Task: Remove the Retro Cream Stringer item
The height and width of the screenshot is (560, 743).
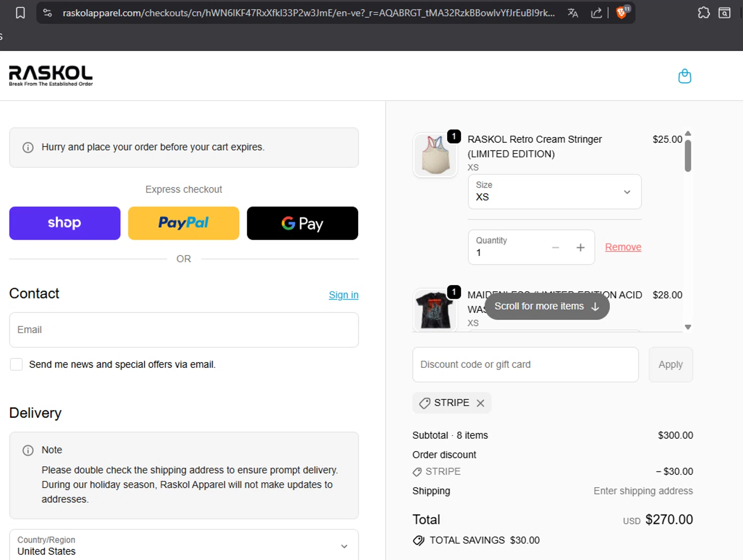Action: tap(623, 247)
